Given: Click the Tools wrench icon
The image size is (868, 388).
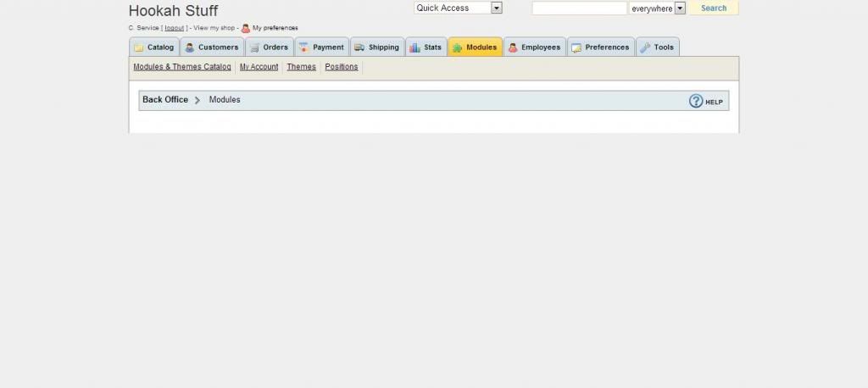Looking at the screenshot, I should coord(645,48).
